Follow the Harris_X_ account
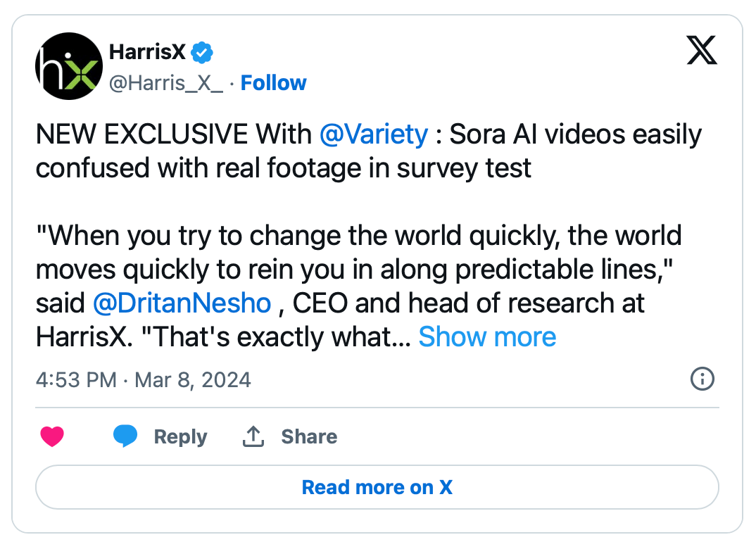The image size is (756, 542). point(273,83)
